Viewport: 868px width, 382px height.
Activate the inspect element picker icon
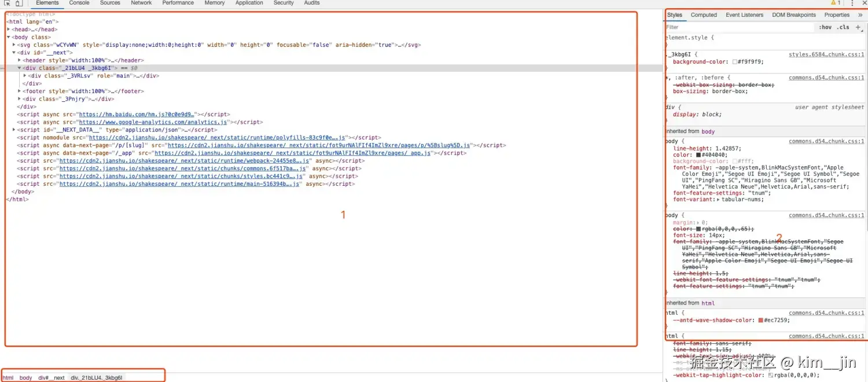(x=8, y=3)
